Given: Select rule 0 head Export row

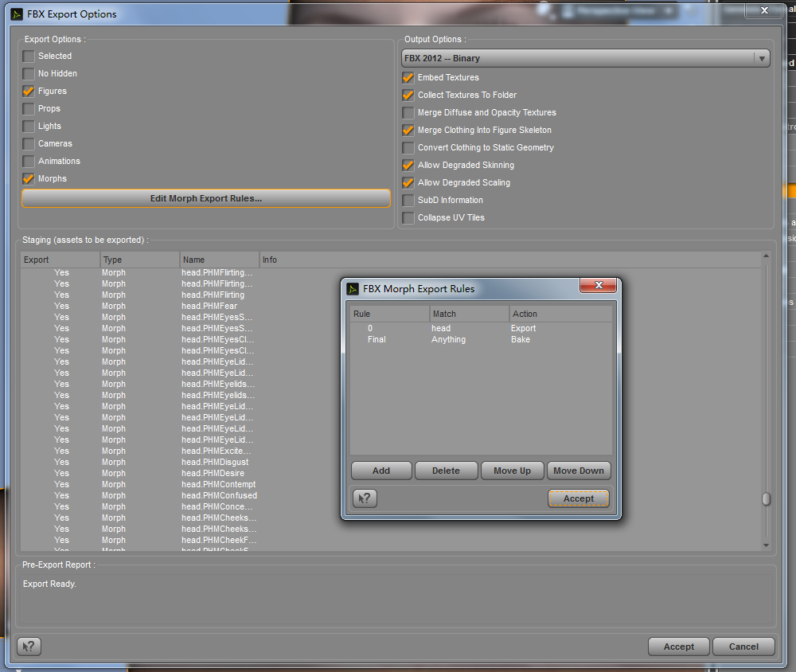Looking at the screenshot, I should pyautogui.click(x=481, y=328).
